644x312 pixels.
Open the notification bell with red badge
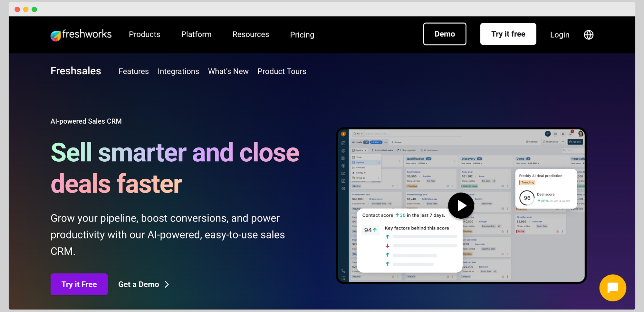(x=571, y=133)
